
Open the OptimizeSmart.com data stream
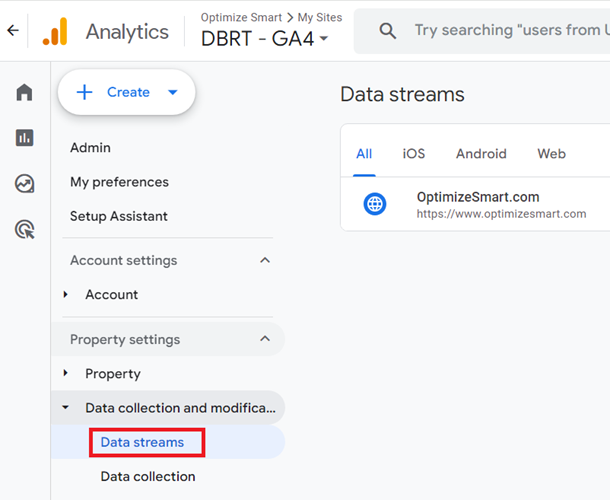[x=475, y=204]
